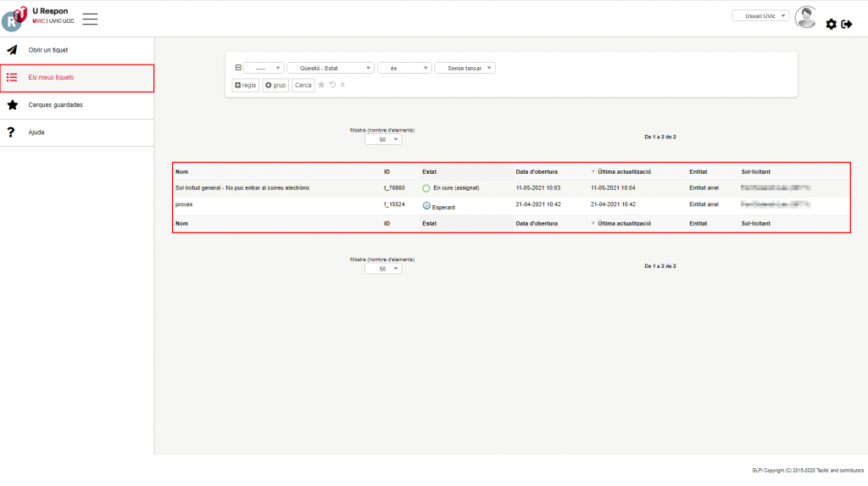Image resolution: width=868 pixels, height=486 pixels.
Task: Open the Usuari UVic profile dropdown
Action: click(760, 15)
